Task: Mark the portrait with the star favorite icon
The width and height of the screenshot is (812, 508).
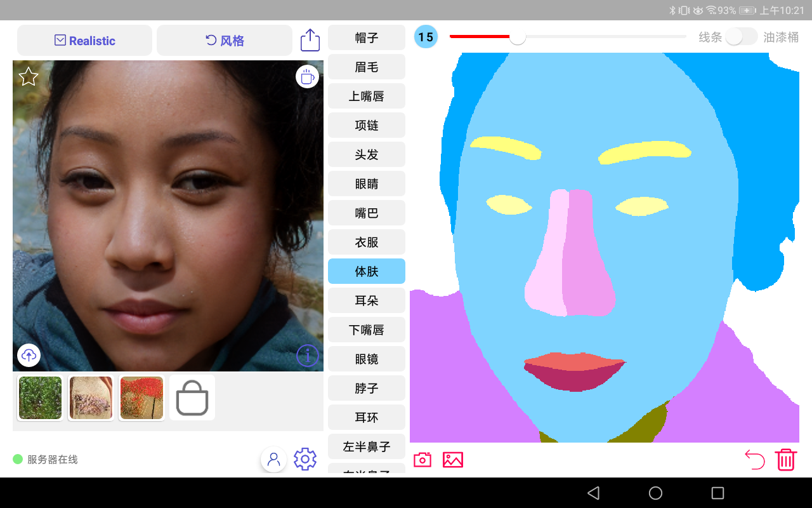Action: [x=29, y=76]
